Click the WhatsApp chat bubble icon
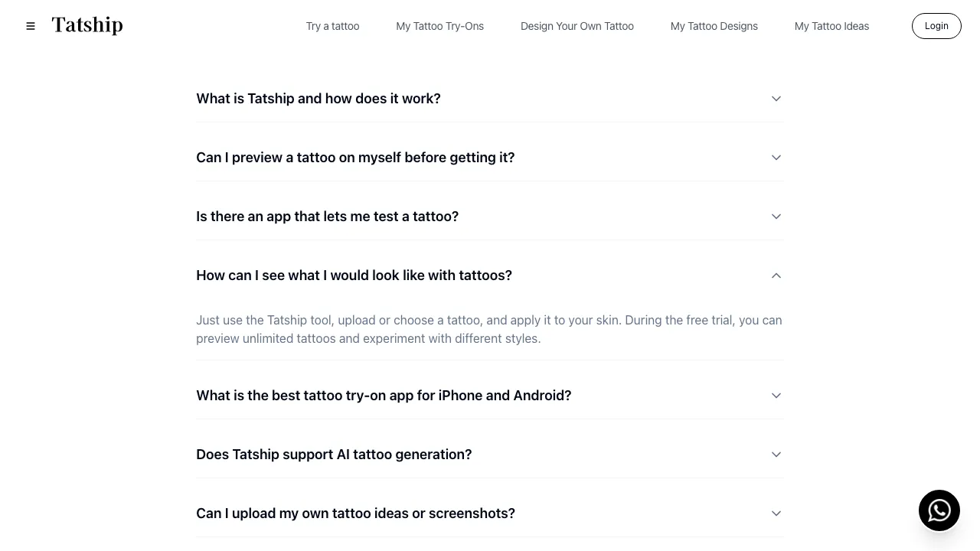This screenshot has height=551, width=980. 939,510
